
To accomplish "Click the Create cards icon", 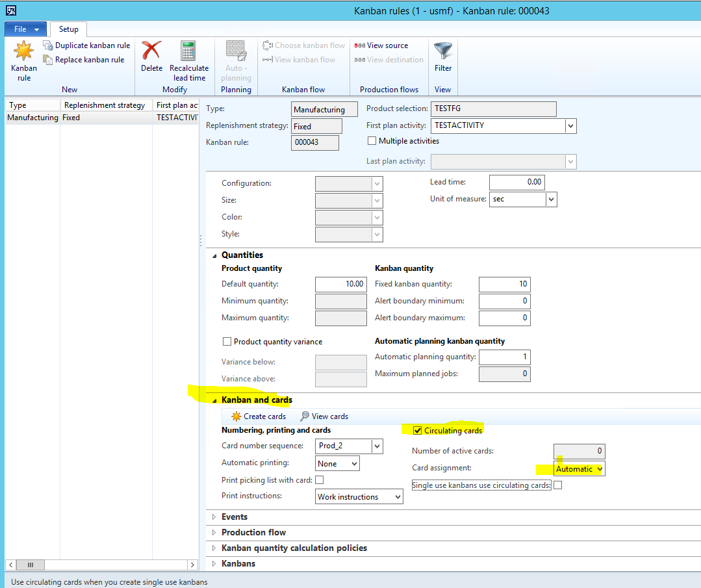I will (x=236, y=416).
